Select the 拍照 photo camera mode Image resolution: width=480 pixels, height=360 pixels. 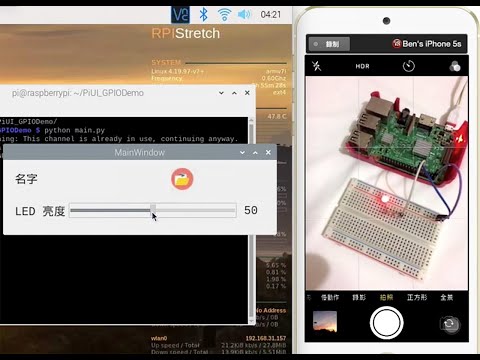point(387,297)
